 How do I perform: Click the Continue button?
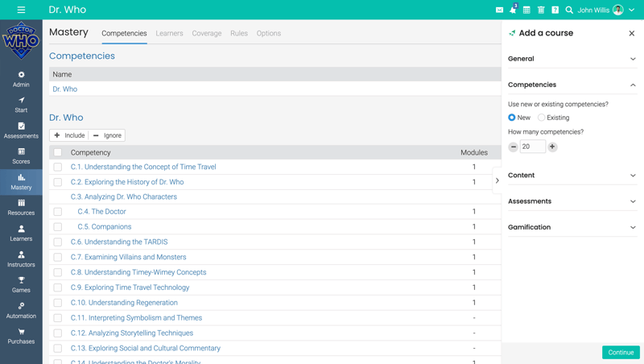point(621,352)
